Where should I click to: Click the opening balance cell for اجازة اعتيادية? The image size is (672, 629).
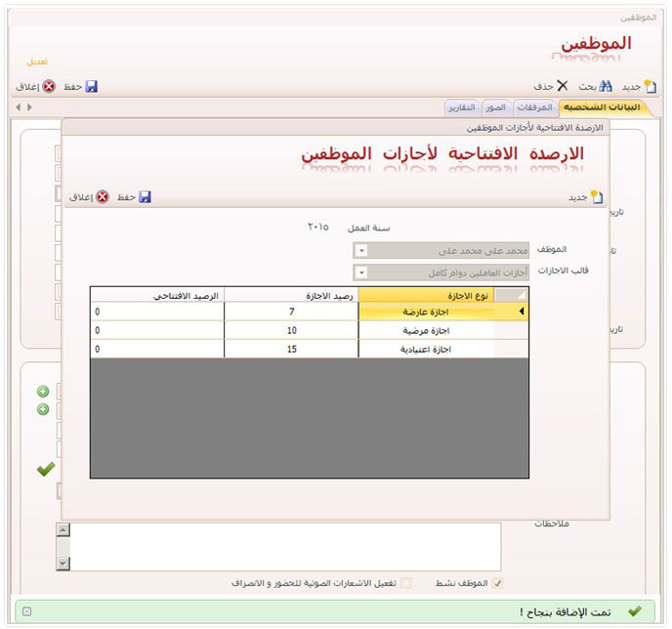pyautogui.click(x=157, y=350)
